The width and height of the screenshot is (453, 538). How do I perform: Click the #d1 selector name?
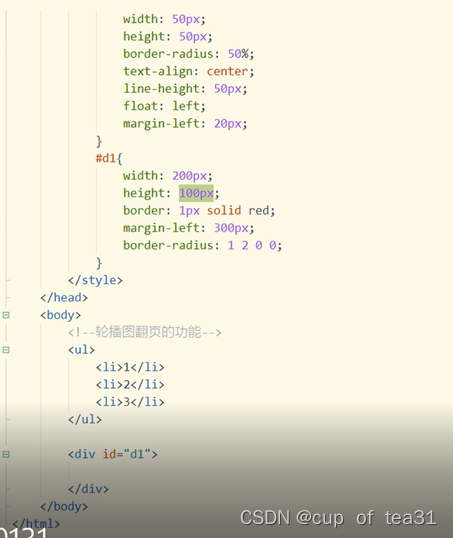(106, 158)
